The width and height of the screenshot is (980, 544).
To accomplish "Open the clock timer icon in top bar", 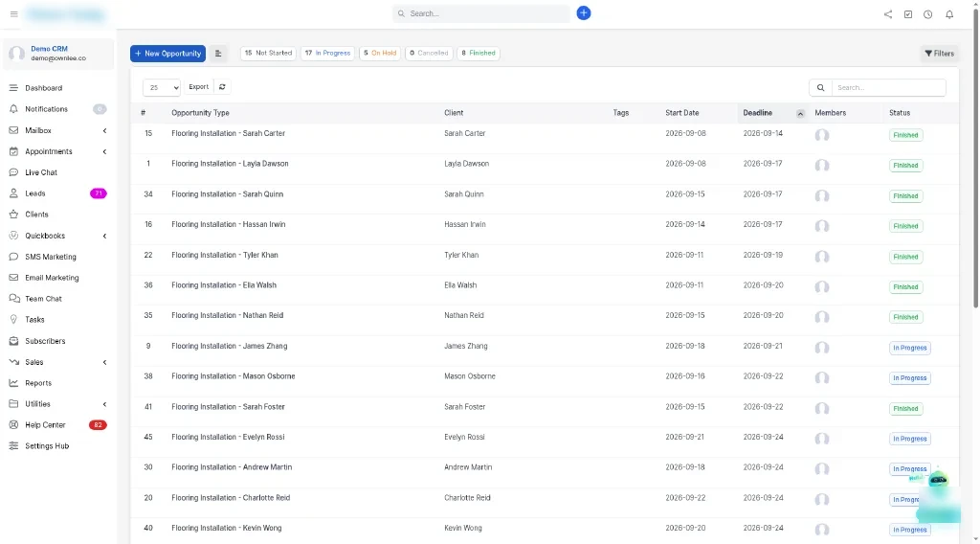I will point(927,14).
